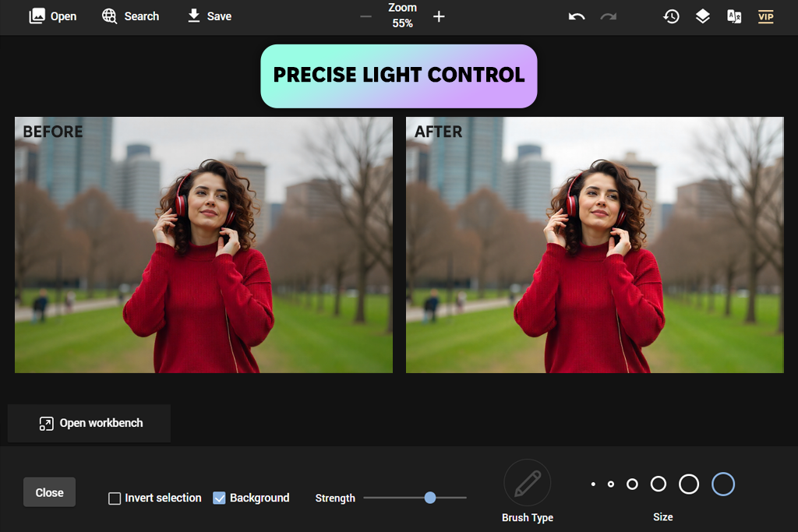Click the Strength slider handle
The height and width of the screenshot is (532, 798).
coord(430,498)
